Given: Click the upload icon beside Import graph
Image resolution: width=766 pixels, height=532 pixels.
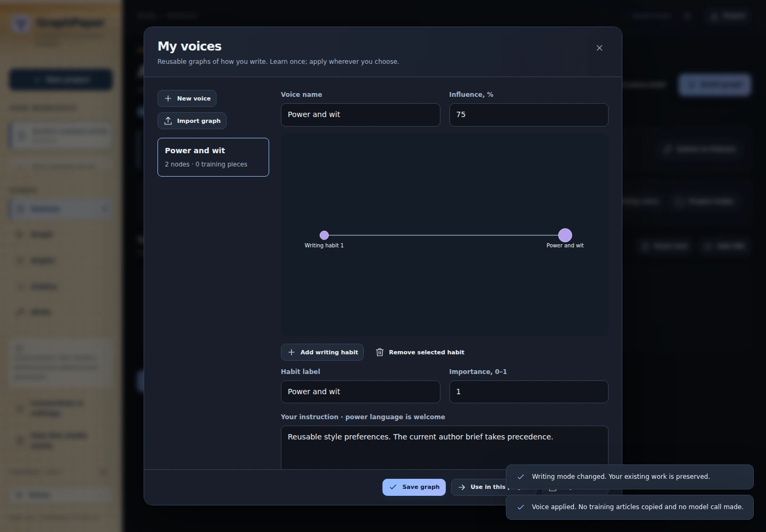Looking at the screenshot, I should [168, 121].
